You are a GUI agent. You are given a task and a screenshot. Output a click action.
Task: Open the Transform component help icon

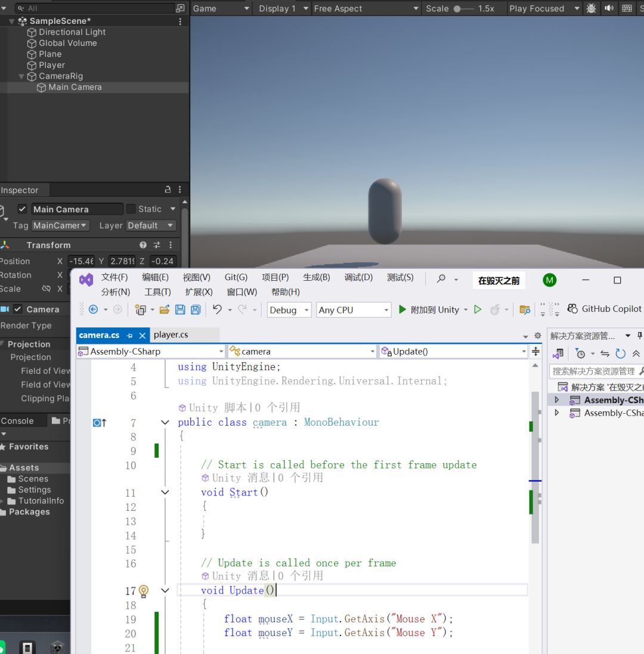[143, 245]
